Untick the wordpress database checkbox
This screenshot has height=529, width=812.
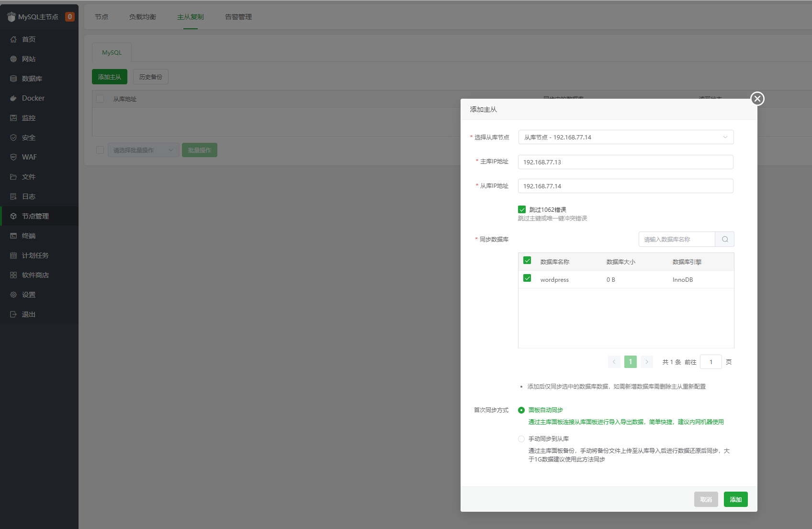click(527, 278)
